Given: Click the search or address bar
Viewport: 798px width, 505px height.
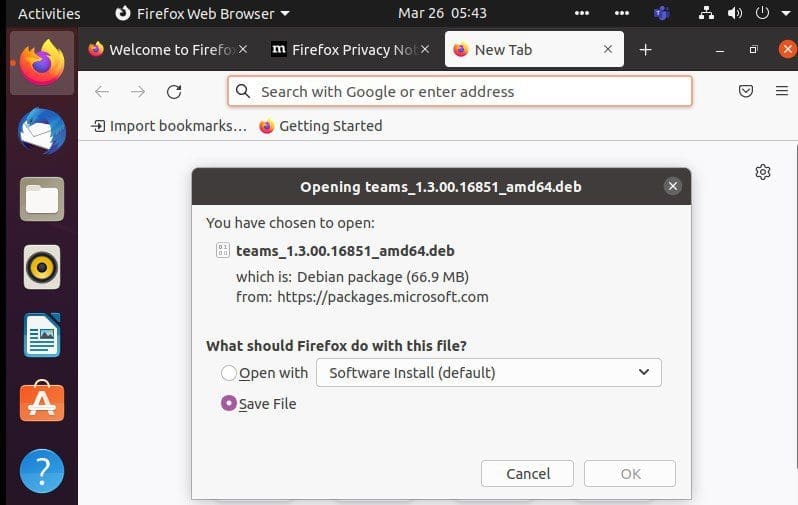Looking at the screenshot, I should coord(460,91).
